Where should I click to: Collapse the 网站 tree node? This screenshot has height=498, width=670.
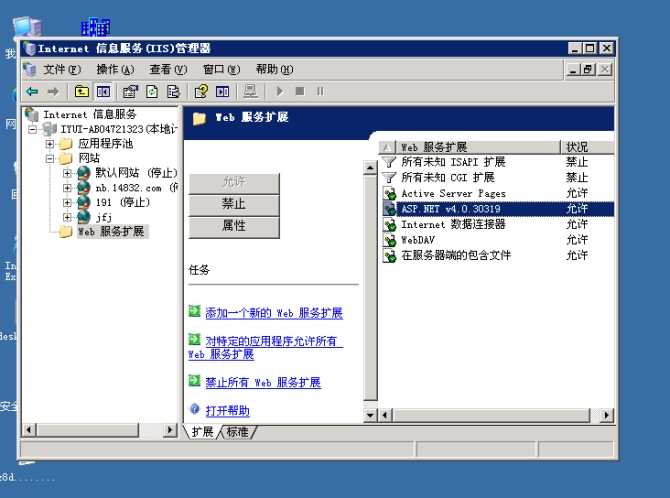(x=50, y=159)
